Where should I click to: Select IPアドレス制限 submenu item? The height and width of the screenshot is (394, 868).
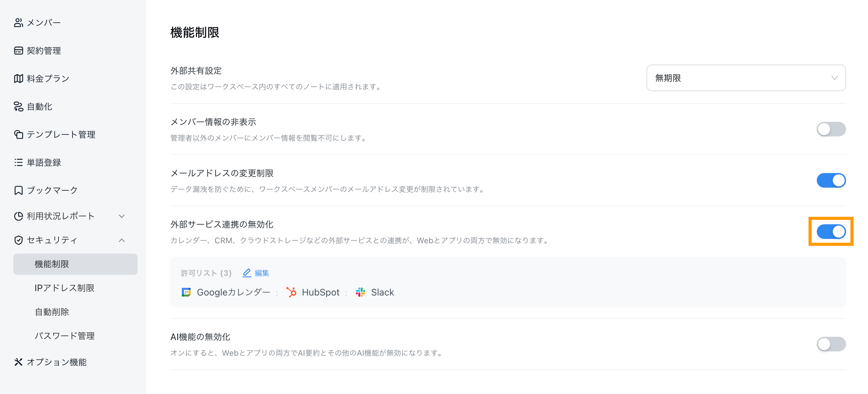(65, 288)
